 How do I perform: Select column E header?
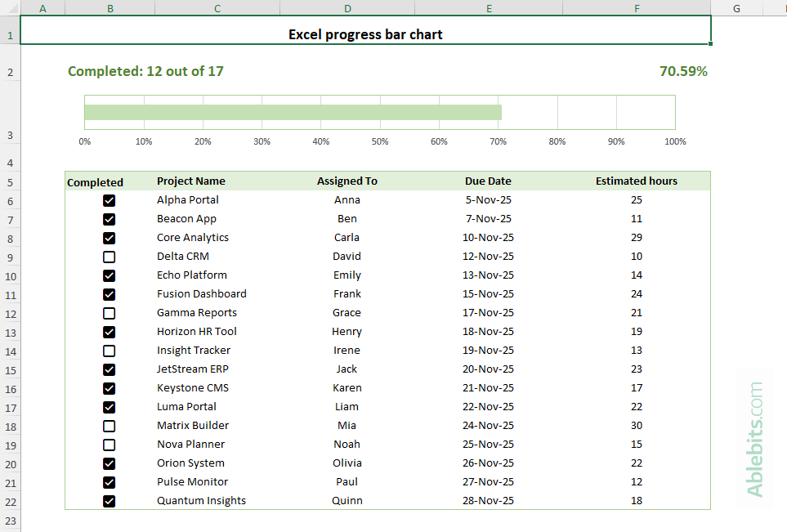[x=489, y=8]
